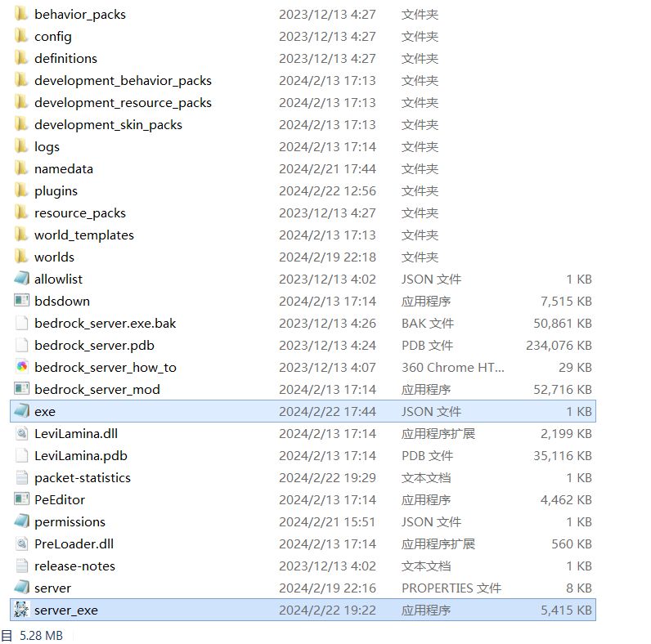Click the permissions file name
The image size is (651, 644).
click(x=70, y=521)
